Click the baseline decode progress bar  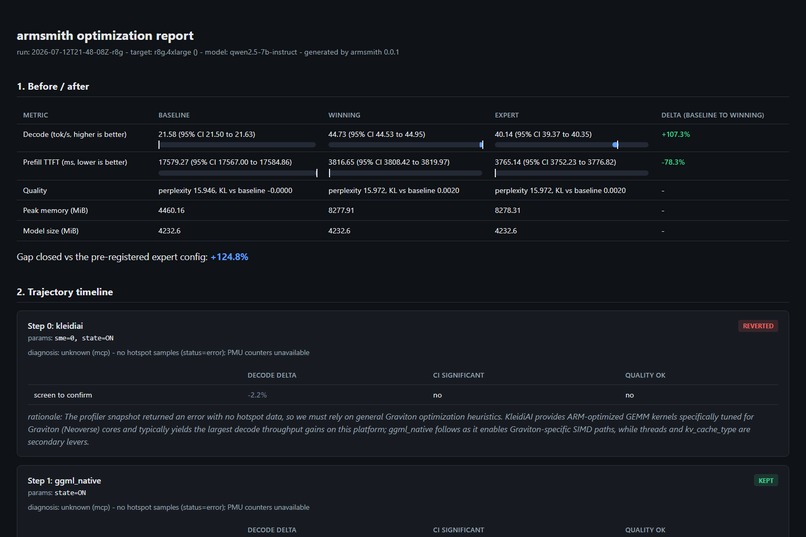237,145
